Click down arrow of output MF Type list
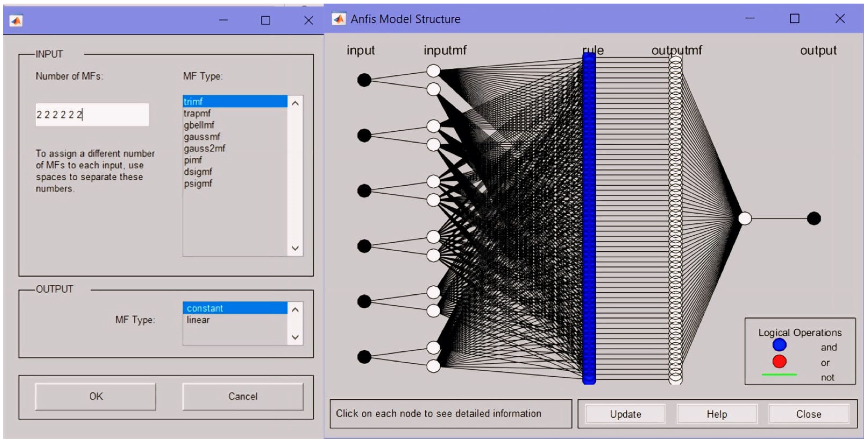Screen dimensions: 868x443 [x=295, y=337]
